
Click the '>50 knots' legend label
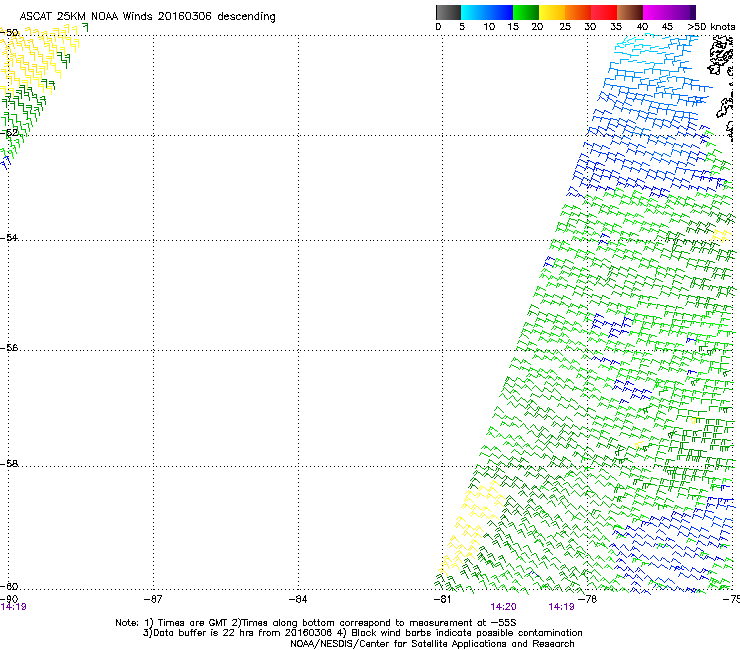pos(711,27)
